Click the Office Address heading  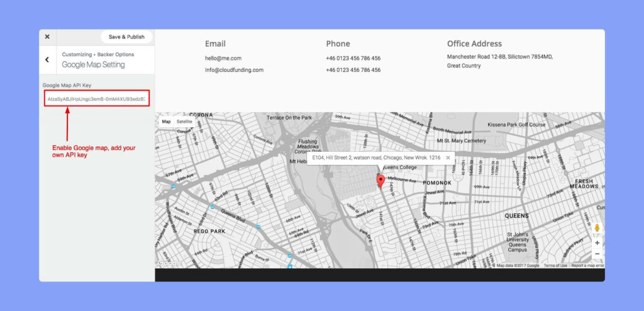[x=474, y=43]
